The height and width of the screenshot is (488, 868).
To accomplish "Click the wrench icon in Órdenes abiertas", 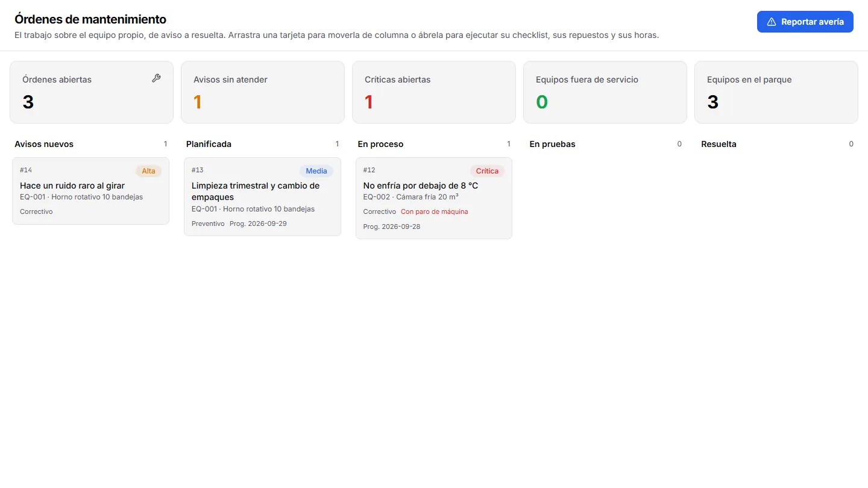I will coord(156,78).
